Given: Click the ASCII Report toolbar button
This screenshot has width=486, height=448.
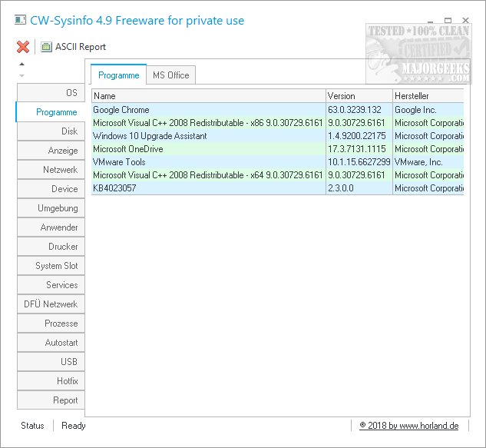Looking at the screenshot, I should coord(74,47).
